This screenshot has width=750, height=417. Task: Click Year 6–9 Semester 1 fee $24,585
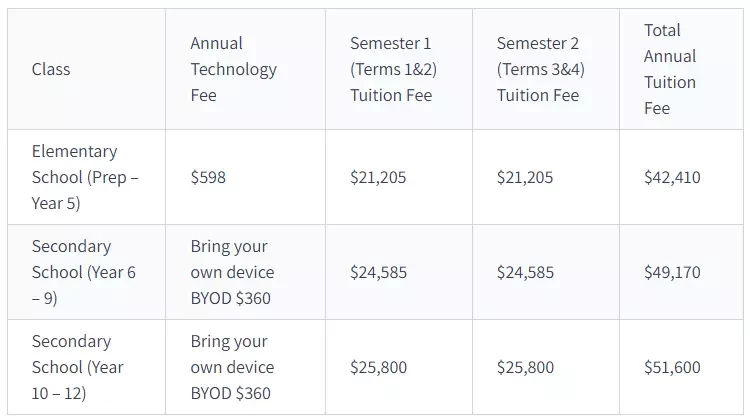pyautogui.click(x=399, y=272)
